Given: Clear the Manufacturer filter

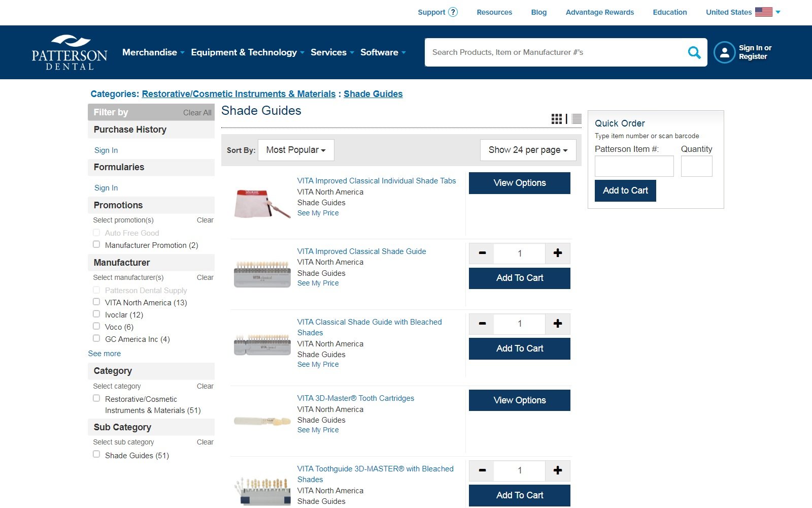Looking at the screenshot, I should (205, 277).
